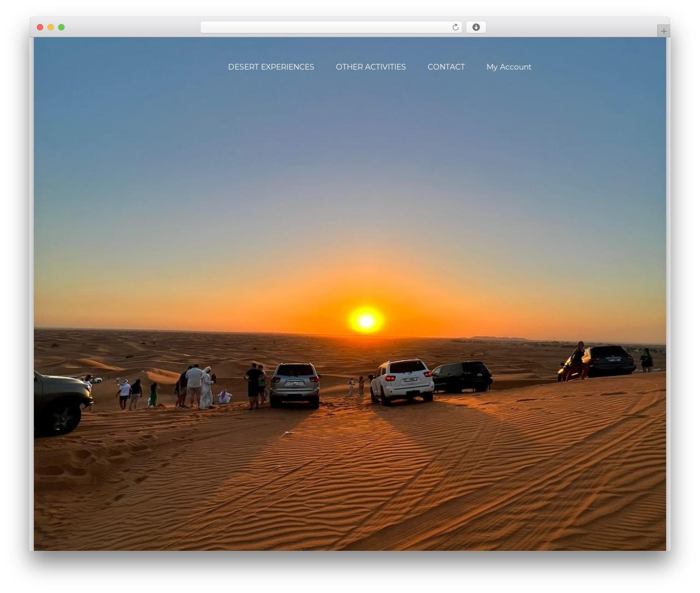Click the setting sun in hero image
Viewport: 700px width, 593px height.
point(366,320)
